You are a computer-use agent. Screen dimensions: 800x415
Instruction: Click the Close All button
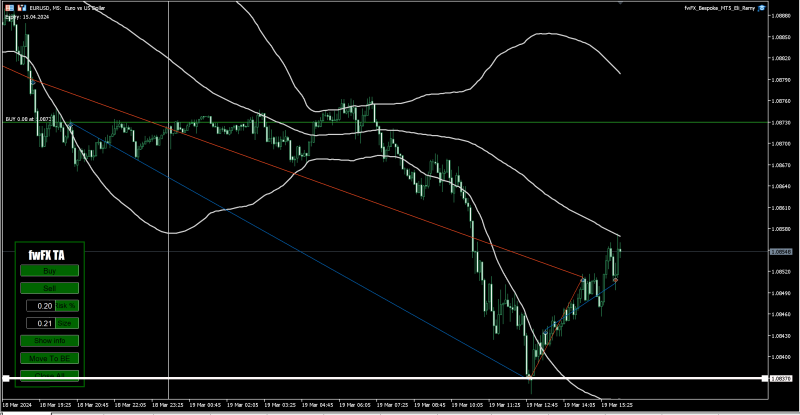(49, 376)
